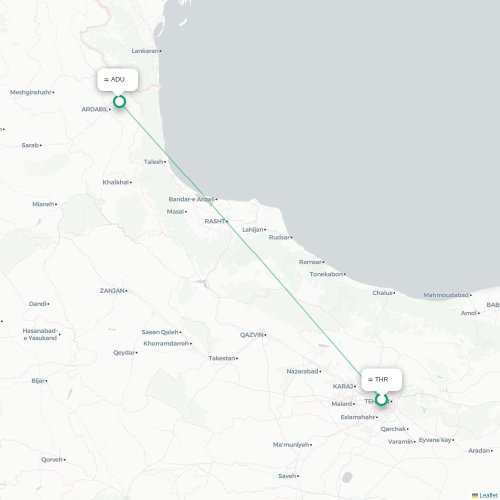This screenshot has width=500, height=500.
Task: Select the Saveh city label
Action: 287,476
